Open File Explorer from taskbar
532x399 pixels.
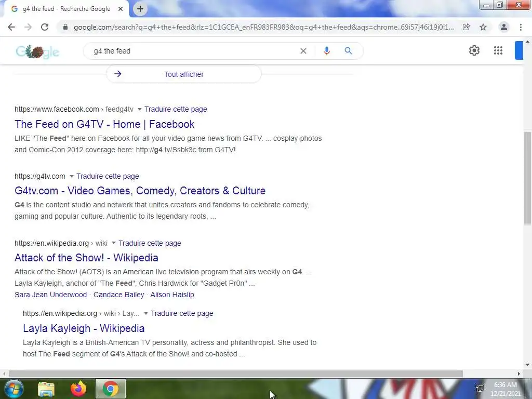click(46, 389)
